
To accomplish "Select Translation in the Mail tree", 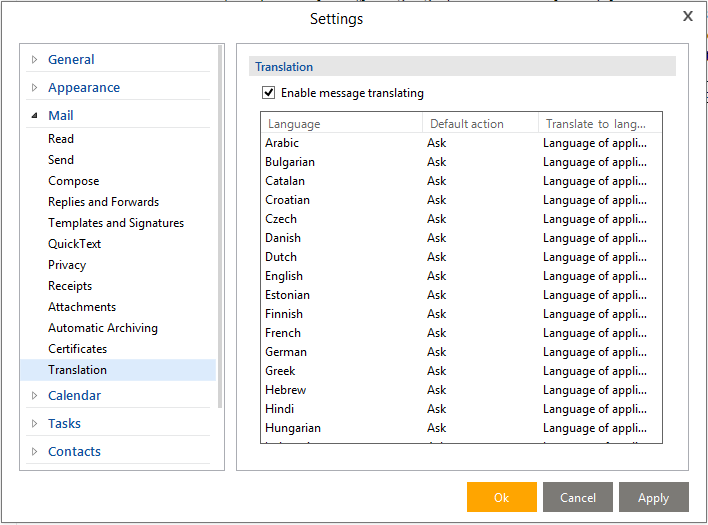I will point(118,370).
